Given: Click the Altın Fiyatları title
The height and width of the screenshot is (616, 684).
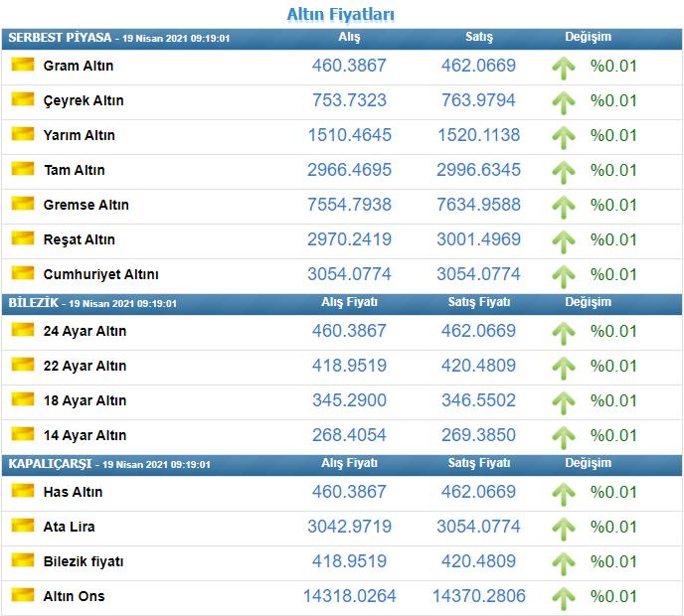Looking at the screenshot, I should pyautogui.click(x=341, y=14).
